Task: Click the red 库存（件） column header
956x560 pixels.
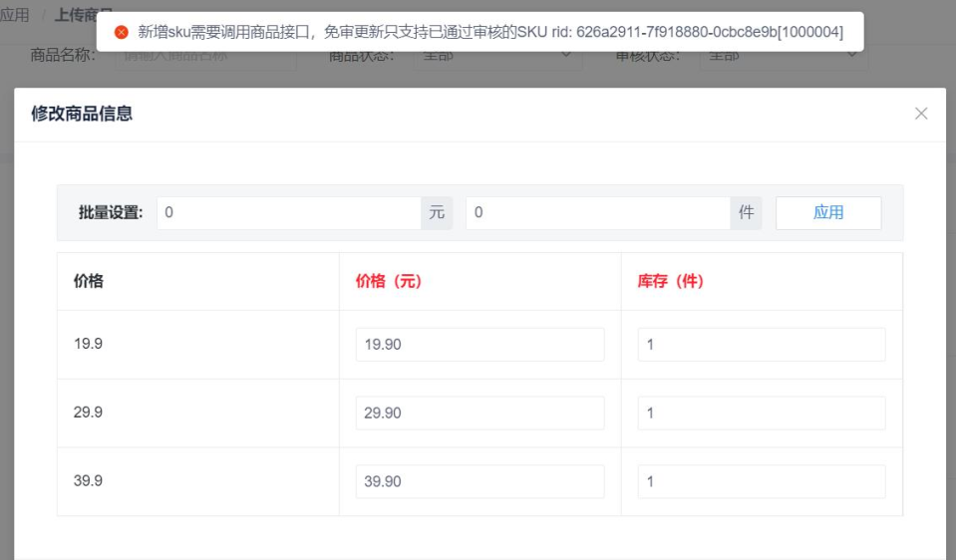Action: (671, 281)
